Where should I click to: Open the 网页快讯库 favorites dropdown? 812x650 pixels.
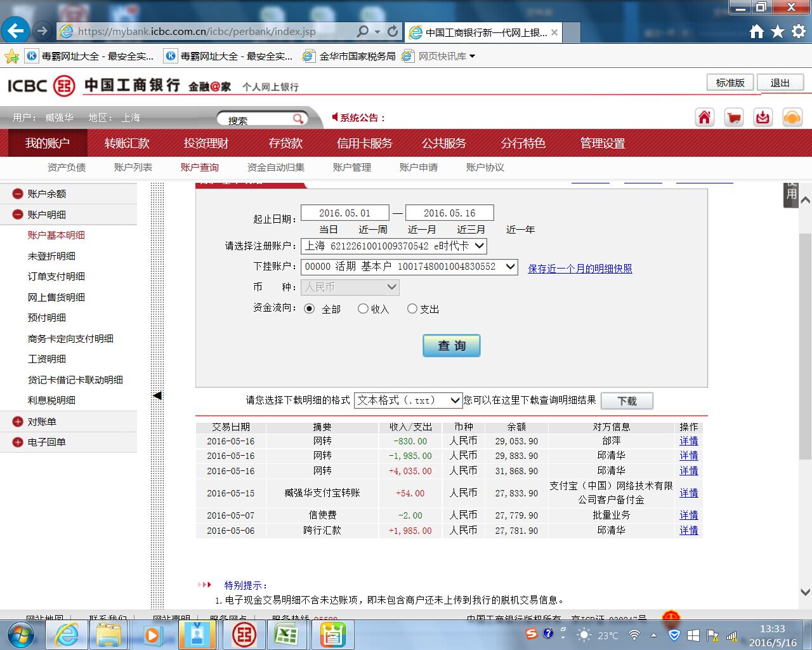click(447, 56)
